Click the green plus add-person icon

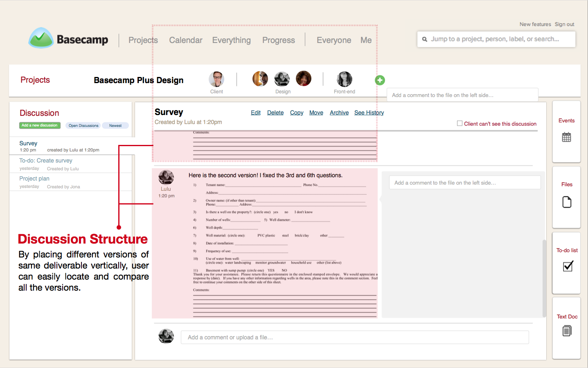tap(380, 80)
